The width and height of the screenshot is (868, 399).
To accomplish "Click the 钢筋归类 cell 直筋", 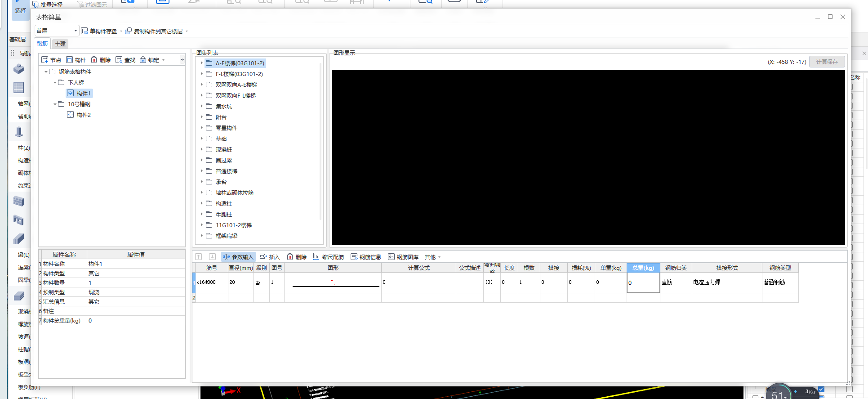I will coord(676,282).
